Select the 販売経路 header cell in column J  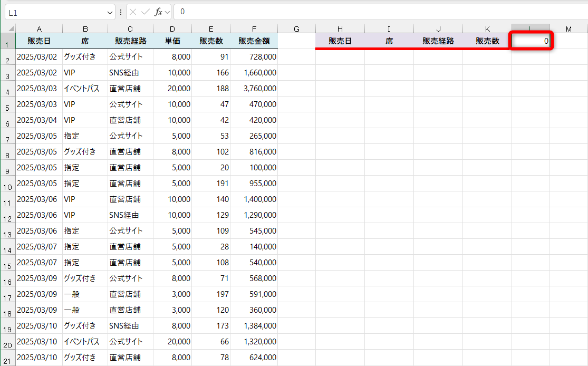pyautogui.click(x=438, y=40)
